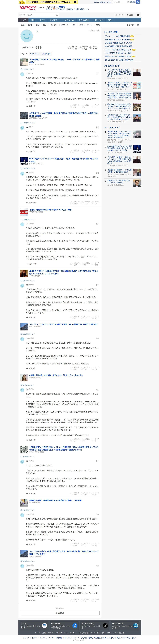
Task: Click the blue web search magnifier button
Action: pyautogui.click(x=138, y=2)
